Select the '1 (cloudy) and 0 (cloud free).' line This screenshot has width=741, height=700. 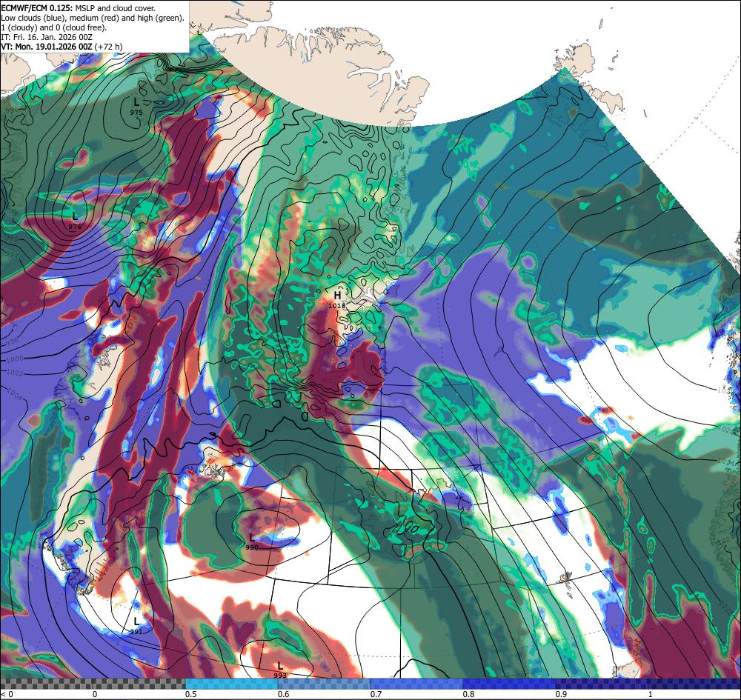click(x=54, y=27)
